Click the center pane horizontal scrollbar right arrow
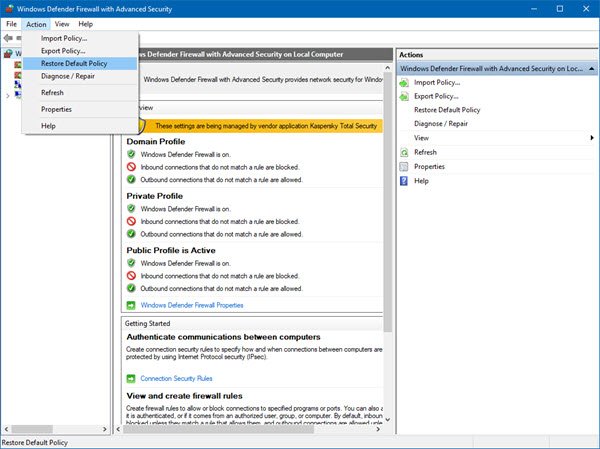Screen dimensions: 600x449 click(378, 429)
